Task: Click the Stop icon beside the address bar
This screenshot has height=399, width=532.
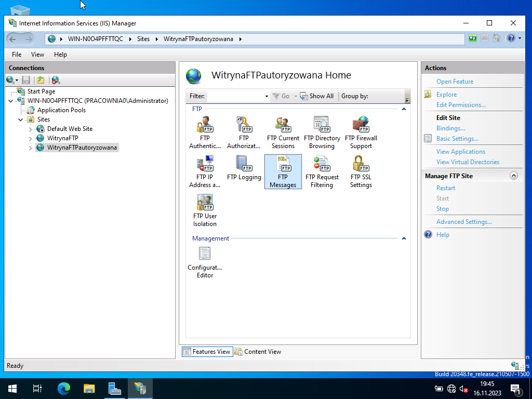Action: (485, 38)
